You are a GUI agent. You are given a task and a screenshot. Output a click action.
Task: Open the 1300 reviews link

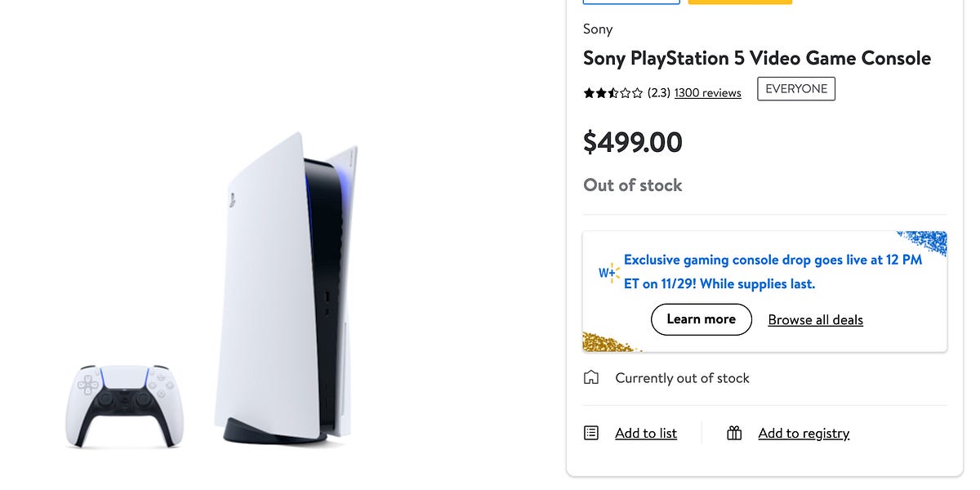coord(707,92)
